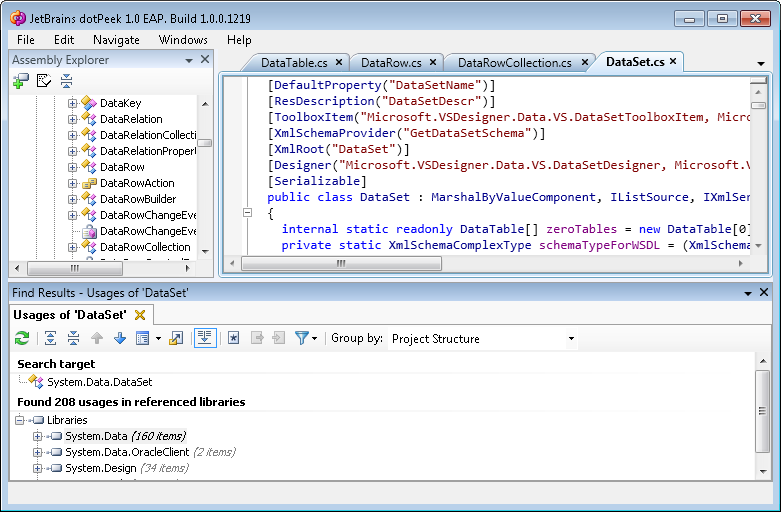This screenshot has height=512, width=781.
Task: Open the Edit menu
Action: click(x=64, y=40)
